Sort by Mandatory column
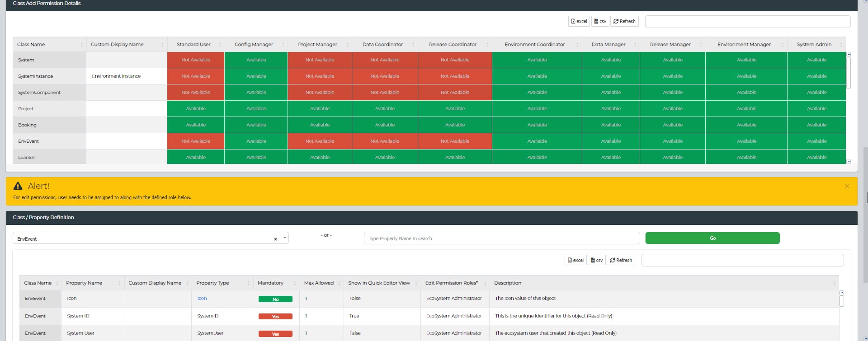 pos(276,283)
